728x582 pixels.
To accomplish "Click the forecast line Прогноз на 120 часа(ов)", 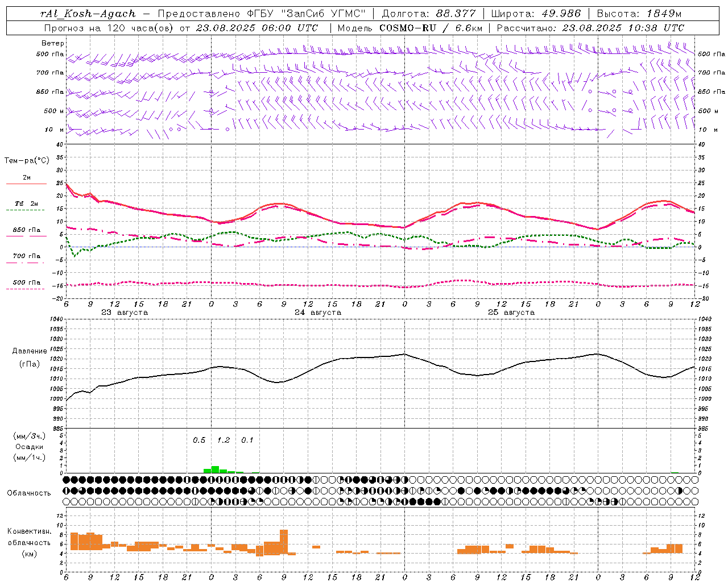I will (x=109, y=27).
